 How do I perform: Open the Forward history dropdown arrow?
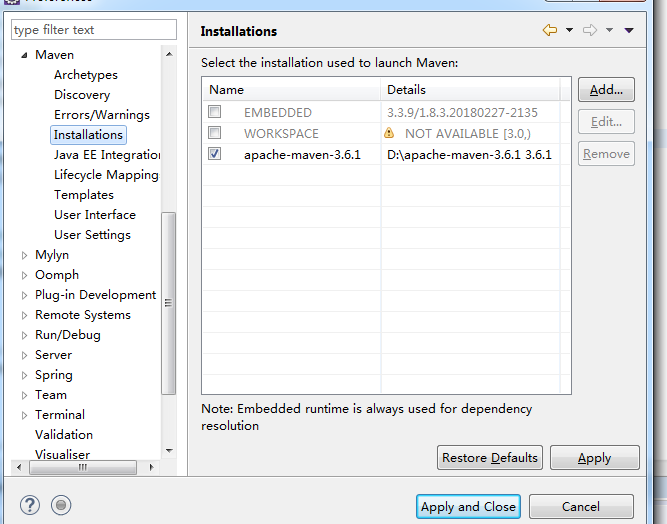(609, 30)
